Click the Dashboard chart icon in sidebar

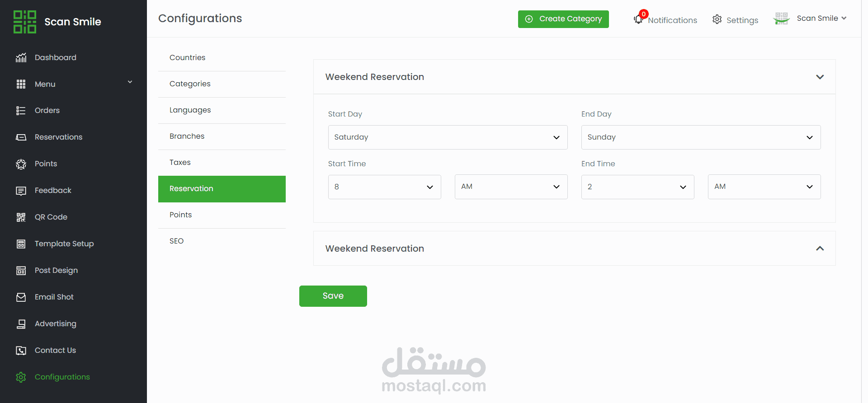21,58
